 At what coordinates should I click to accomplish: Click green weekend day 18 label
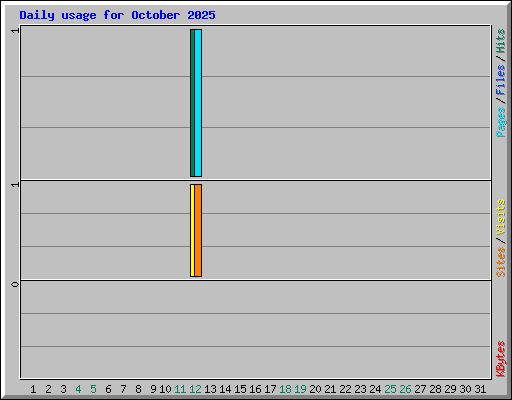pyautogui.click(x=285, y=389)
